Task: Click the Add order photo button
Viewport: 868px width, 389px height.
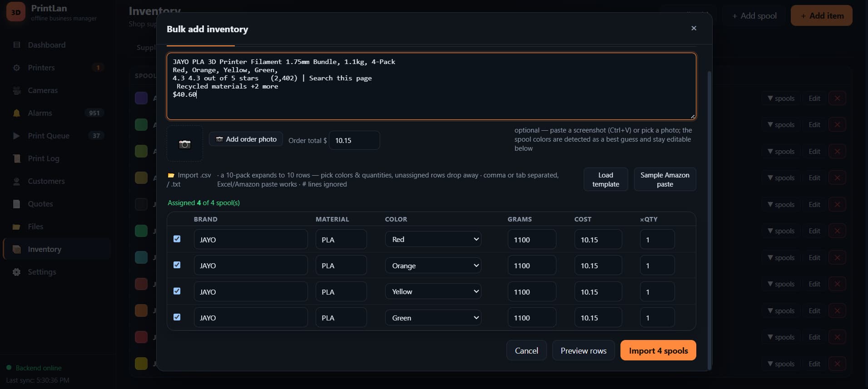Action: pos(246,139)
